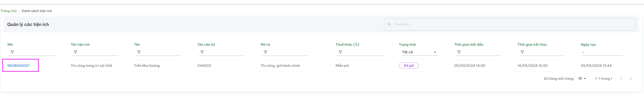
Task: Navigate to Trang chủ breadcrumb
Action: pyautogui.click(x=8, y=11)
